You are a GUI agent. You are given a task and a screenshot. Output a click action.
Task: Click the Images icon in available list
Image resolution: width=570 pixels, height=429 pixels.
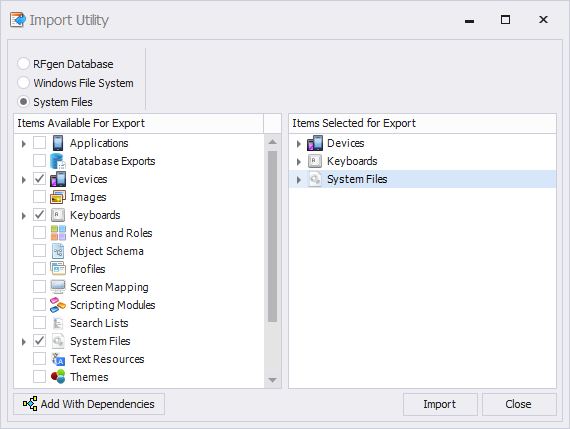coord(58,197)
